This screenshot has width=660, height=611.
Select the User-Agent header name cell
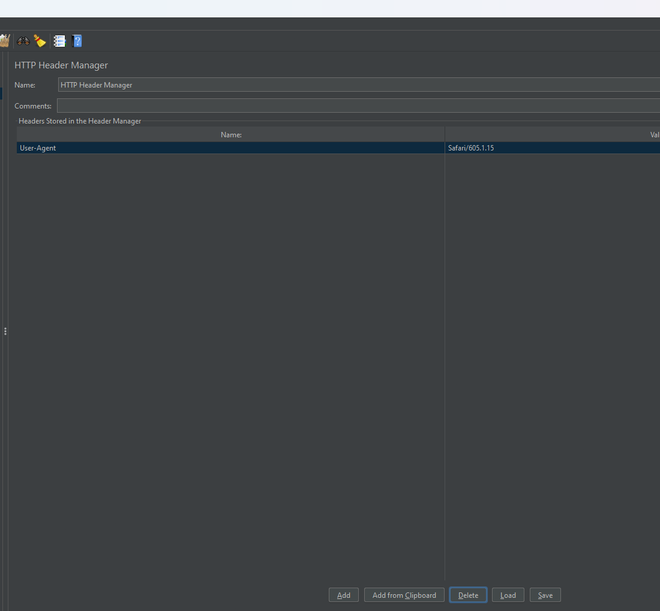(x=230, y=148)
